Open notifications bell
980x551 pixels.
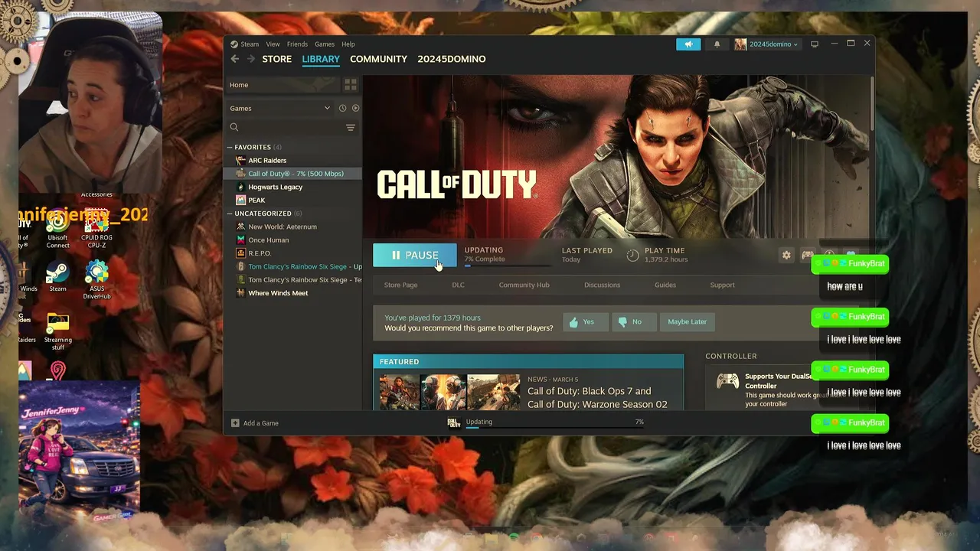pos(717,44)
